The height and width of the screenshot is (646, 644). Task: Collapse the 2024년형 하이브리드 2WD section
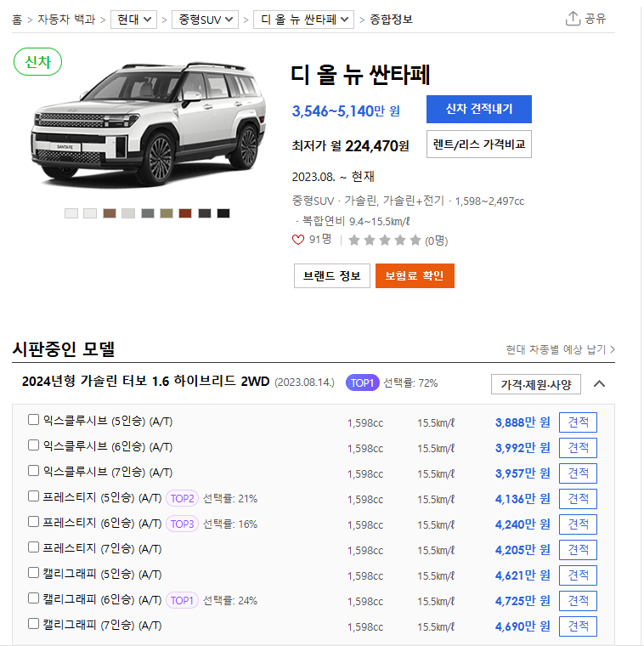(x=600, y=384)
